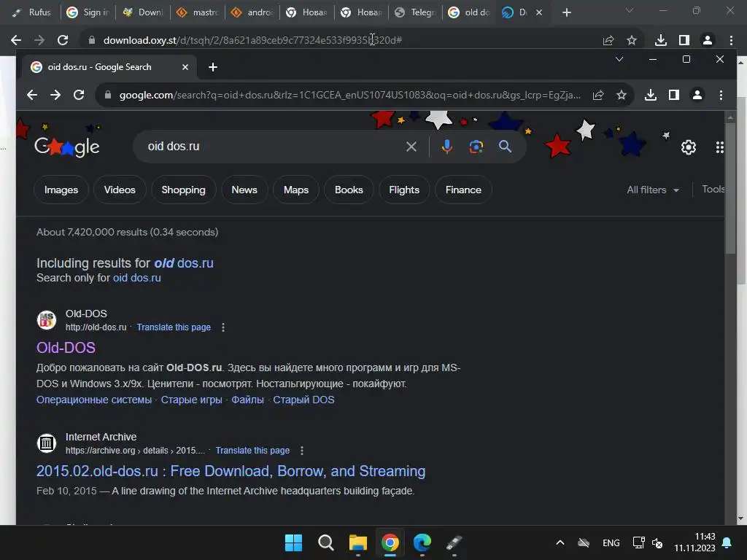This screenshot has height=560, width=747.
Task: Switch to Telegram tab in background window
Action: (x=415, y=12)
